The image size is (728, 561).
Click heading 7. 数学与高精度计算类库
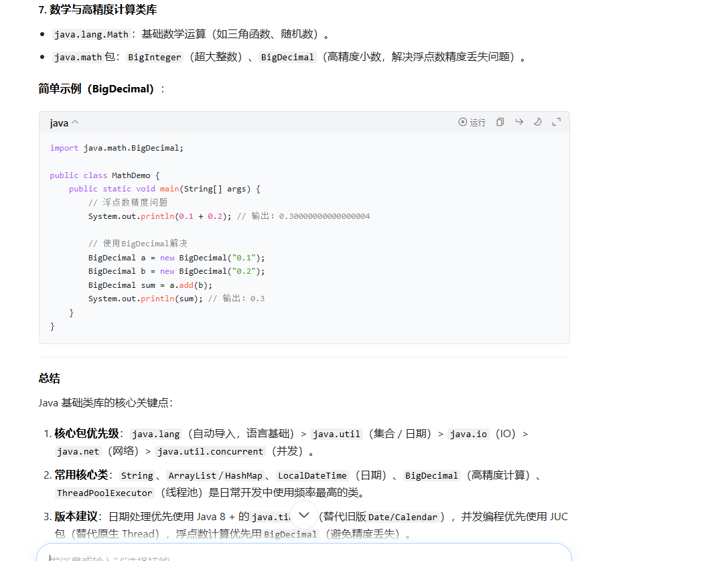98,10
